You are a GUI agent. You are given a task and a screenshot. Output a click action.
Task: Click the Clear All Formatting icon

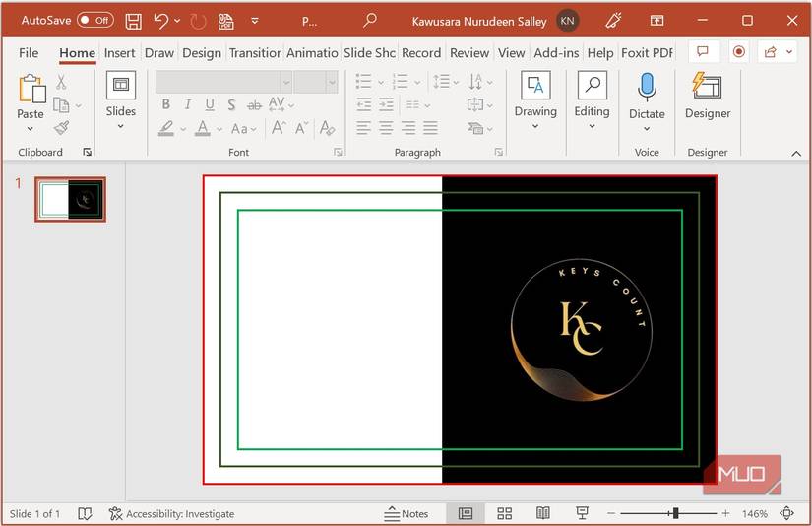click(327, 127)
